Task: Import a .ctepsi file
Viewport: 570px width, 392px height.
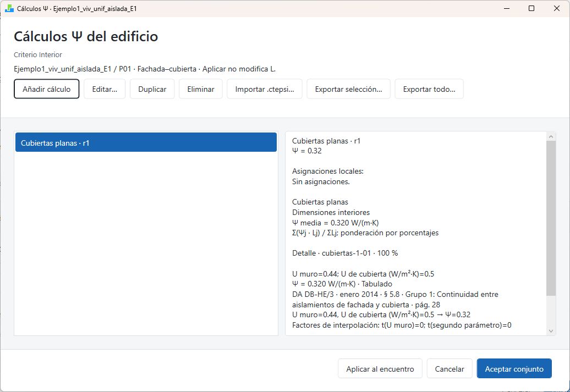Action: 265,89
